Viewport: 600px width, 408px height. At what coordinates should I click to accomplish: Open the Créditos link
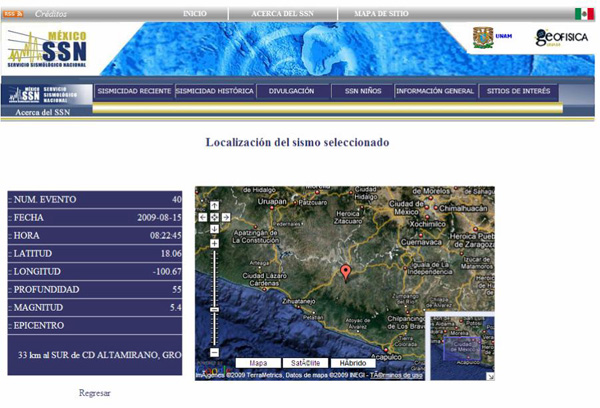pyautogui.click(x=51, y=14)
